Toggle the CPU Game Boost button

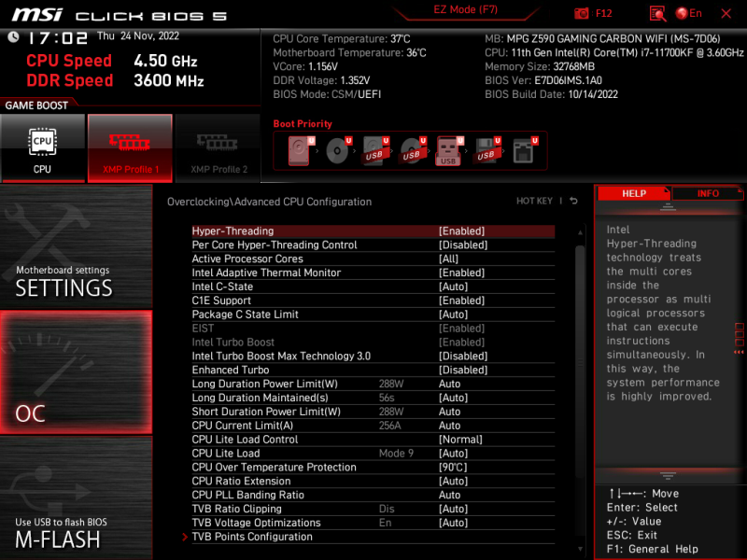tap(42, 147)
